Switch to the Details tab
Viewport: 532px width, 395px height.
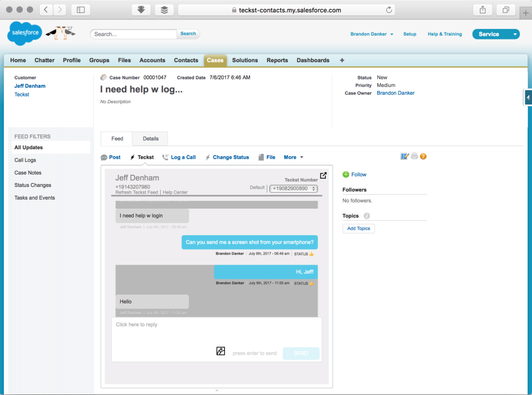point(150,139)
